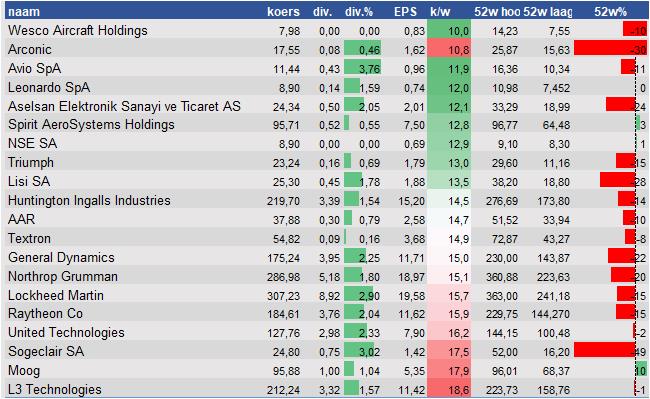Image resolution: width=650 pixels, height=399 pixels.
Task: Select the k/w column header
Action: [x=440, y=11]
